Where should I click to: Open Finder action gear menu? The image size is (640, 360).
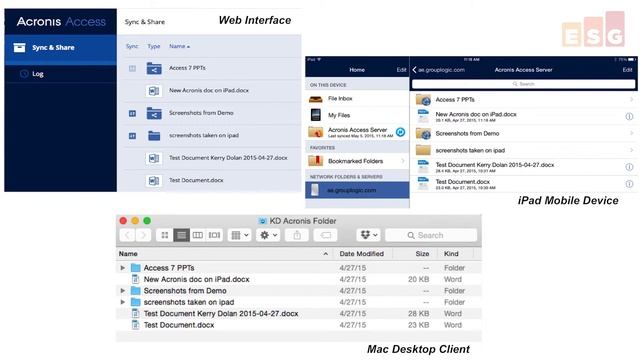coord(268,235)
